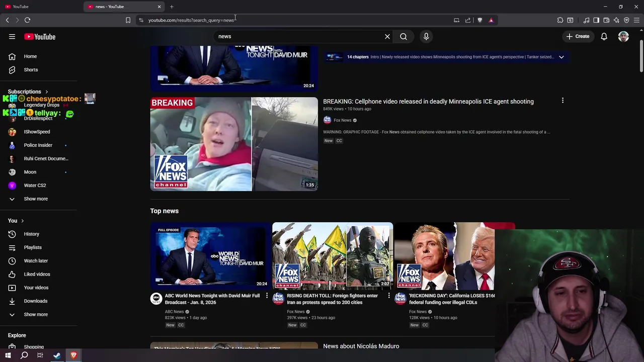Image resolution: width=644 pixels, height=362 pixels.
Task: Click the World News Tonight David Muir top thumbnail
Action: click(234, 68)
